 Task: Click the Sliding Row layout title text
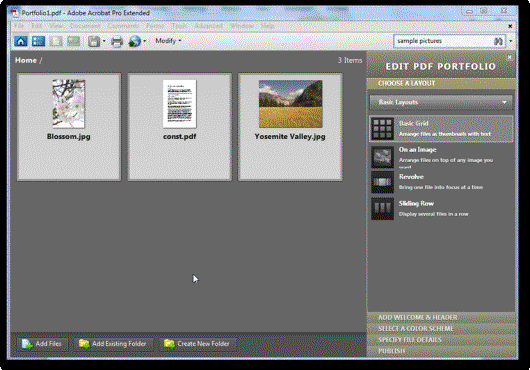(416, 203)
